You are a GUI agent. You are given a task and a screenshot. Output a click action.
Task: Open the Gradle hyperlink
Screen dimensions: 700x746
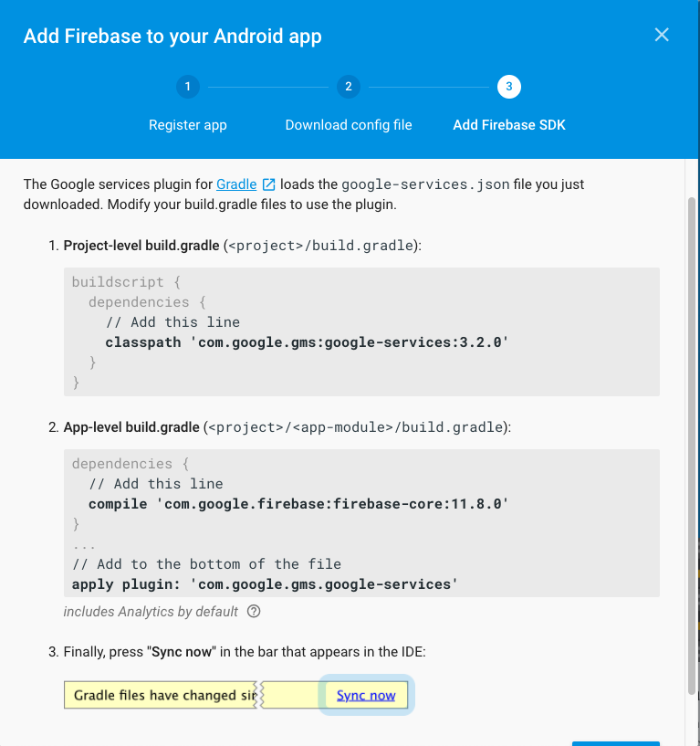click(236, 184)
